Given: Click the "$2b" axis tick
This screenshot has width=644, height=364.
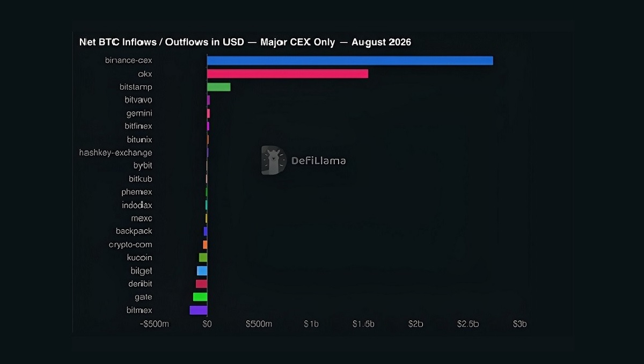Looking at the screenshot, I should pos(416,324).
